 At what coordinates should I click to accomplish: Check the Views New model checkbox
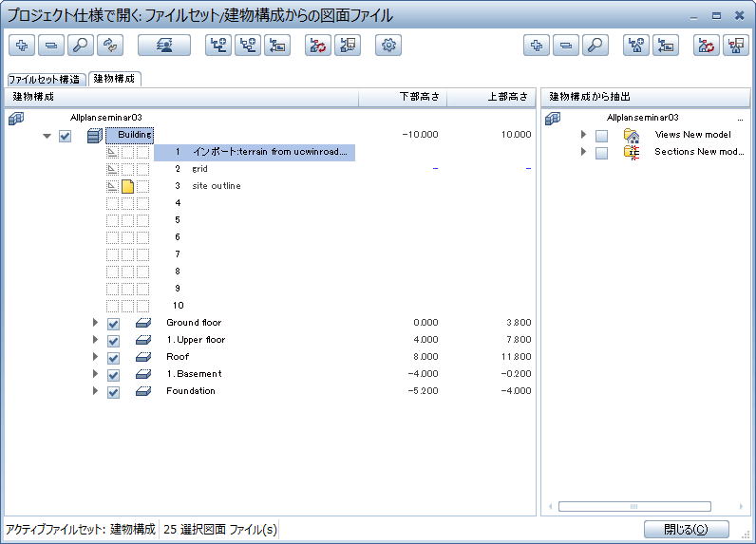(x=601, y=136)
